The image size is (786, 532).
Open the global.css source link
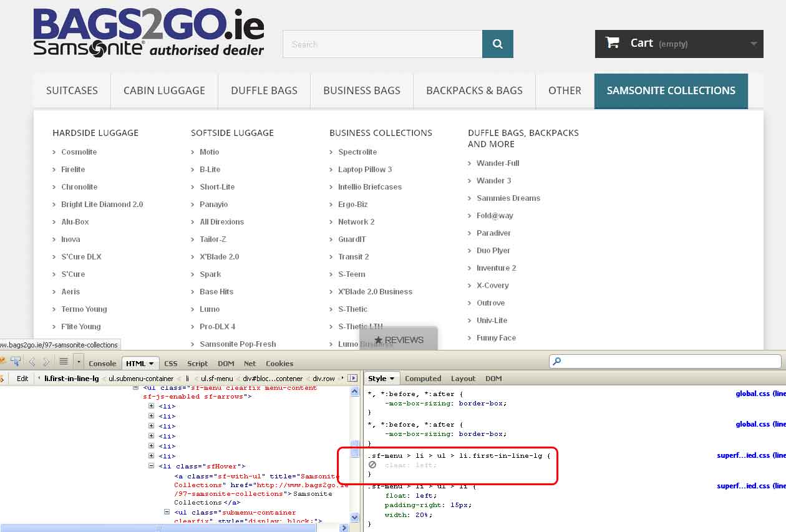(753, 394)
